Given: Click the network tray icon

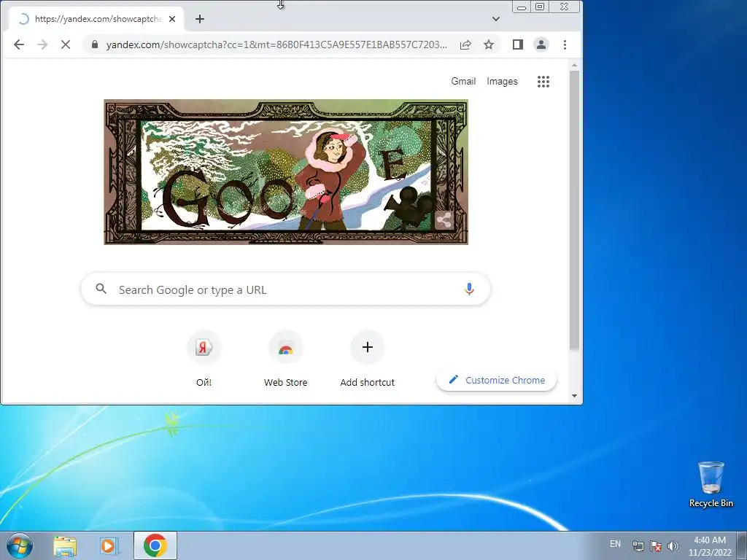Looking at the screenshot, I should [x=638, y=546].
